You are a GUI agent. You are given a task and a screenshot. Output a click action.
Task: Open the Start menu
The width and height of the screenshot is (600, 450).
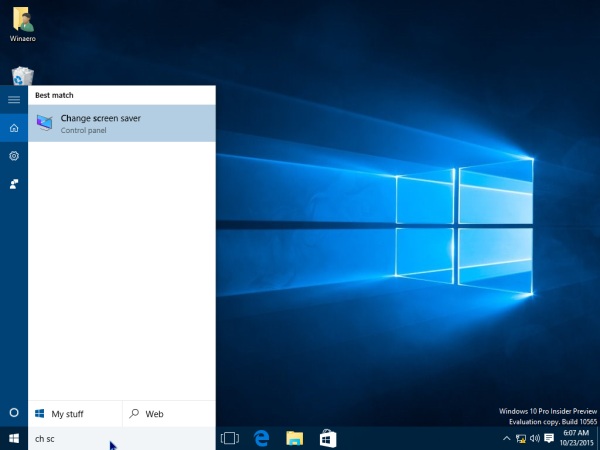point(14,439)
